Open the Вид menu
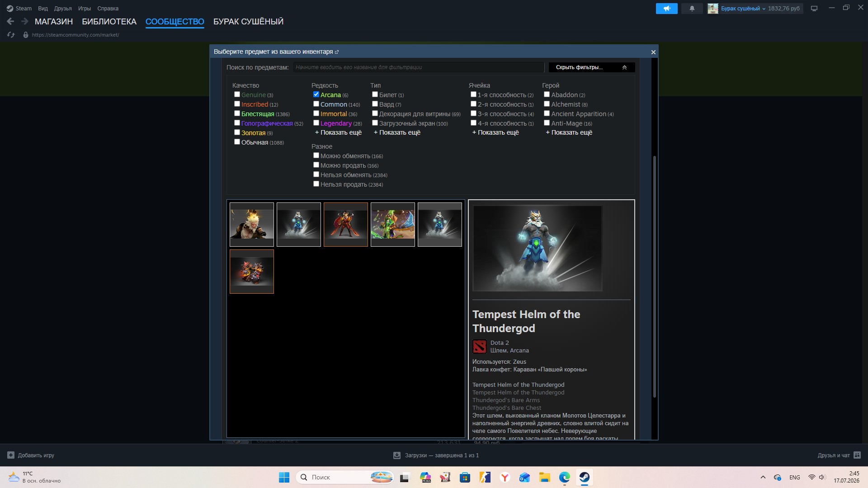The height and width of the screenshot is (488, 868). click(x=43, y=9)
